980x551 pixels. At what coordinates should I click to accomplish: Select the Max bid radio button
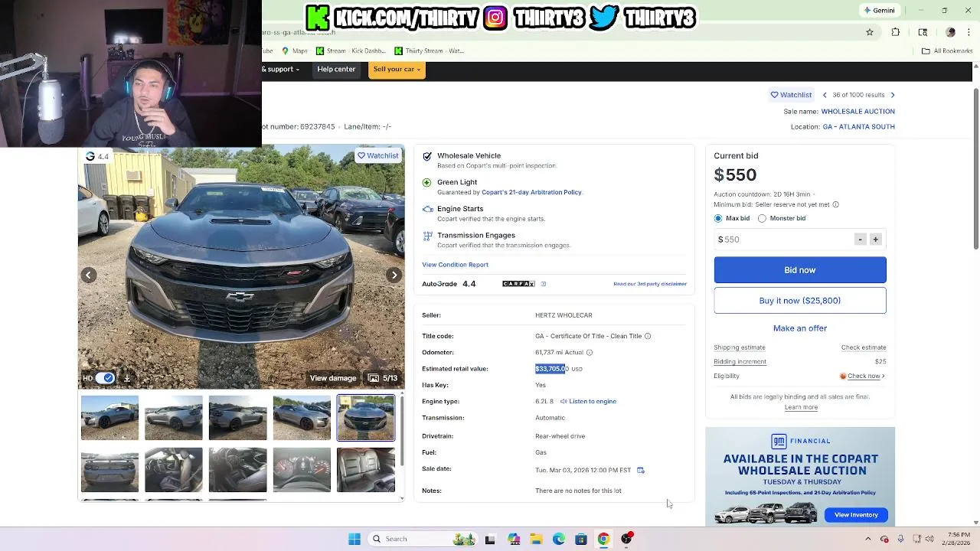[718, 219]
